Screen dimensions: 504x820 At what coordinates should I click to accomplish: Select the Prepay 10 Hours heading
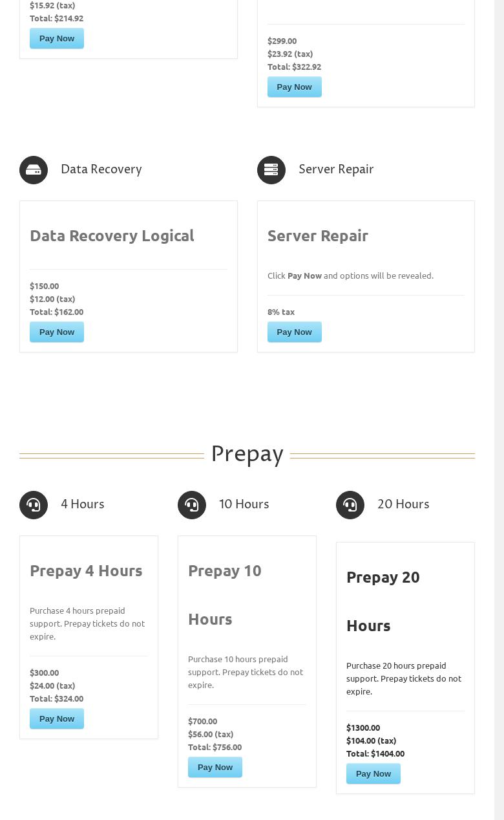click(225, 595)
